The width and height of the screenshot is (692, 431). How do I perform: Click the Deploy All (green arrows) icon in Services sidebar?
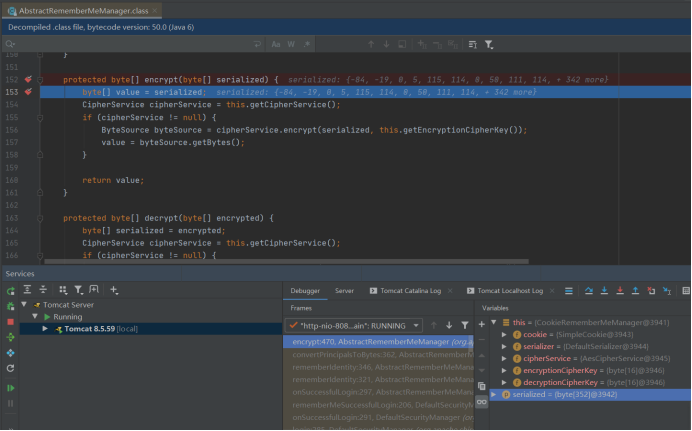coord(11,337)
